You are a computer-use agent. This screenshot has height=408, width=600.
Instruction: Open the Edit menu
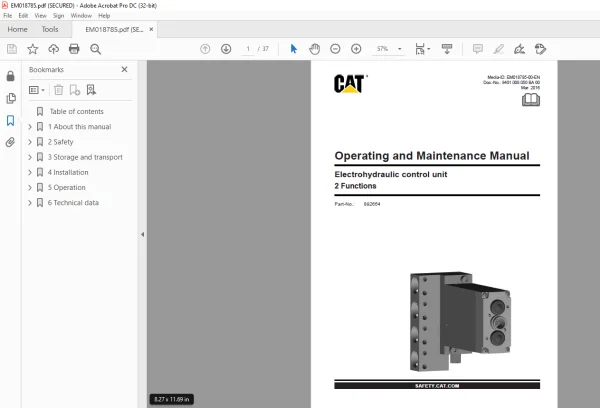pos(23,16)
